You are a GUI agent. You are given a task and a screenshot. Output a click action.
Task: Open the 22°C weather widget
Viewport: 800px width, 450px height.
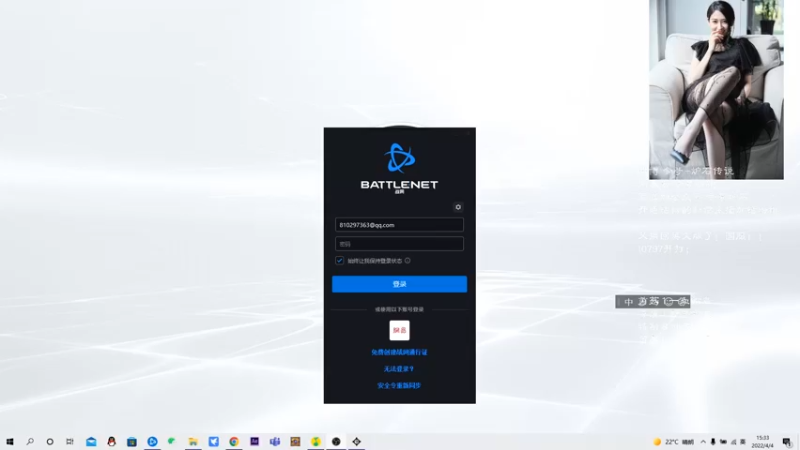(x=673, y=442)
